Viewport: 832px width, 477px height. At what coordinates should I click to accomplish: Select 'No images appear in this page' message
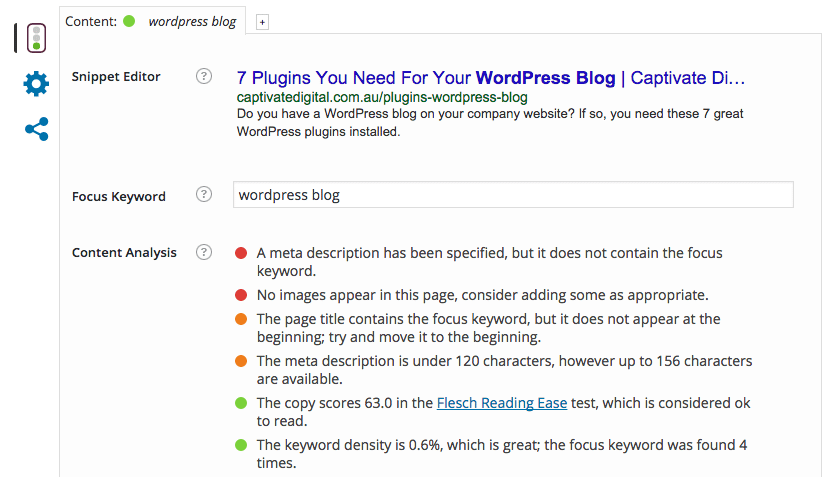[x=483, y=295]
